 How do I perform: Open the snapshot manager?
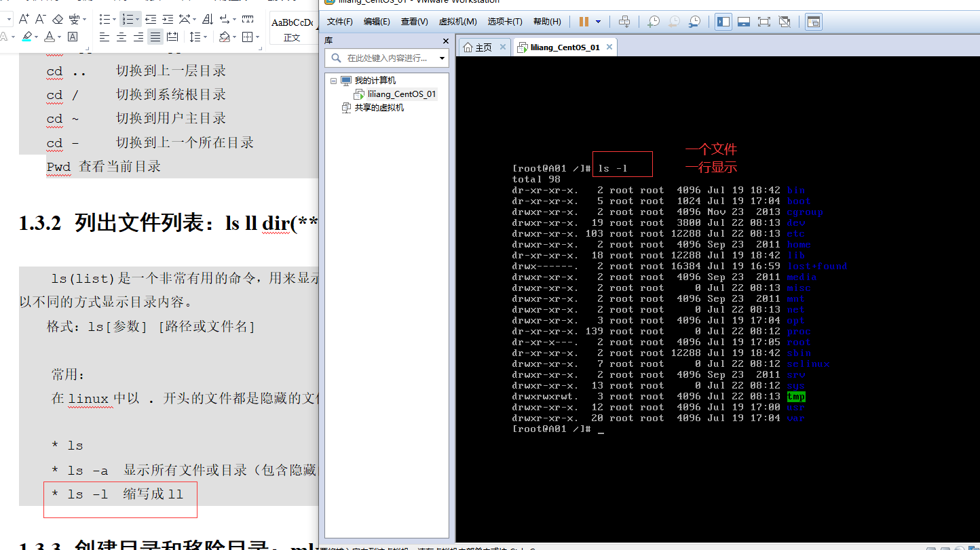(694, 22)
